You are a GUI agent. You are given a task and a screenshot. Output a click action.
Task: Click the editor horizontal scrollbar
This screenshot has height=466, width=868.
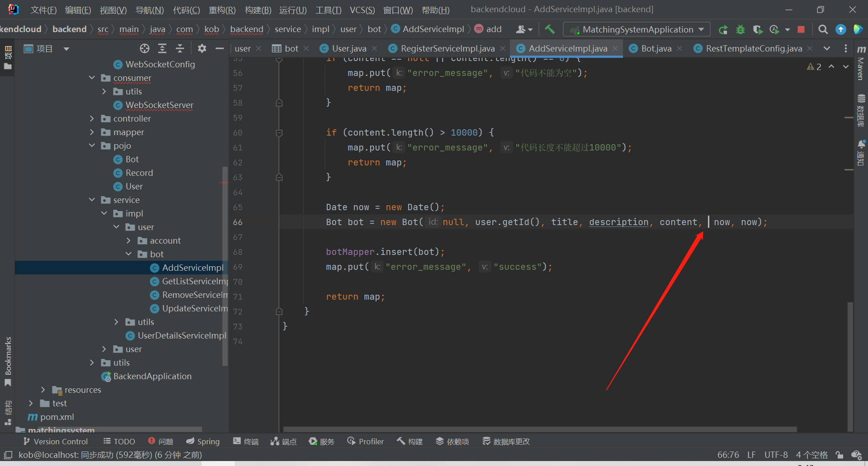(540, 429)
